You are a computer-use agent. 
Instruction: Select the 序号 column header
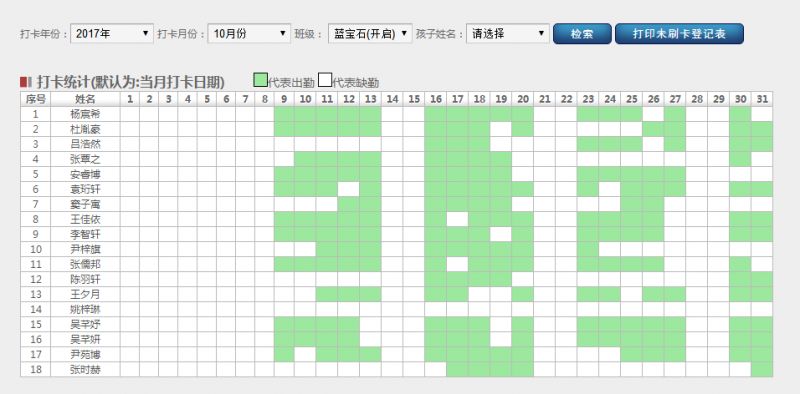coord(36,98)
